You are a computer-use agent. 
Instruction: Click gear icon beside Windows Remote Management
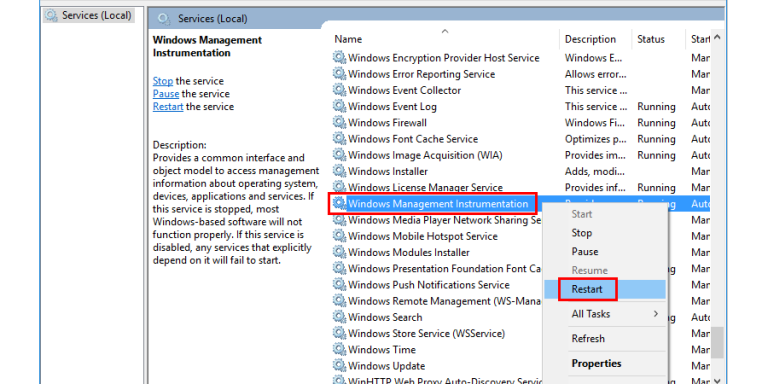click(x=339, y=301)
